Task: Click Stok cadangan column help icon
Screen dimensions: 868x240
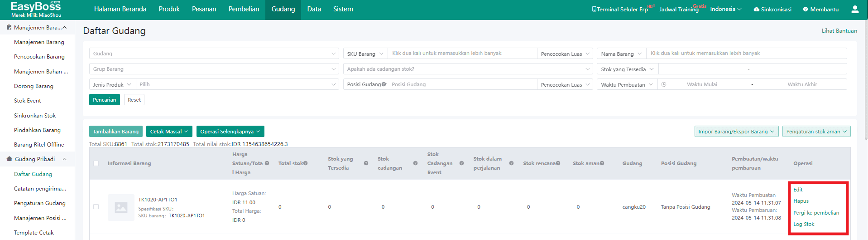Action: coord(415,163)
